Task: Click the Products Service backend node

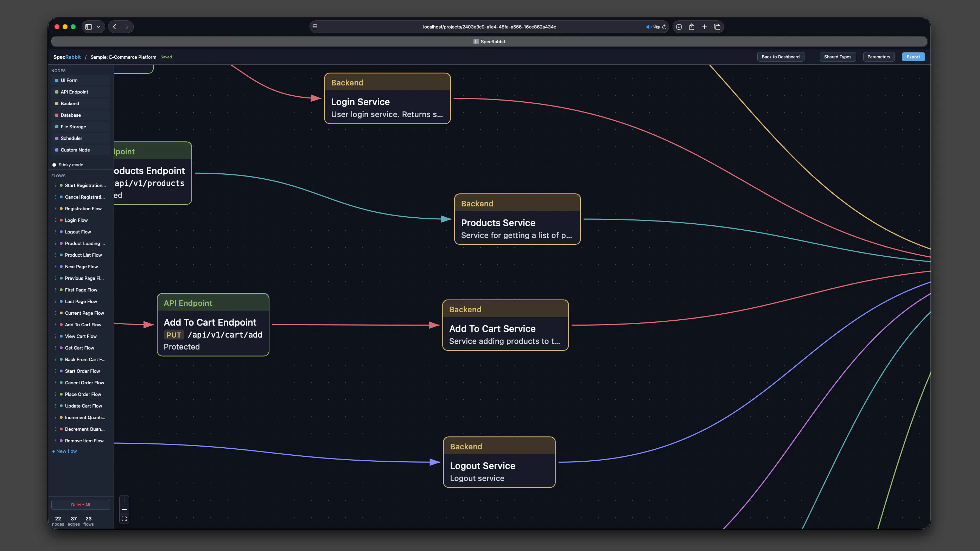Action: [517, 219]
